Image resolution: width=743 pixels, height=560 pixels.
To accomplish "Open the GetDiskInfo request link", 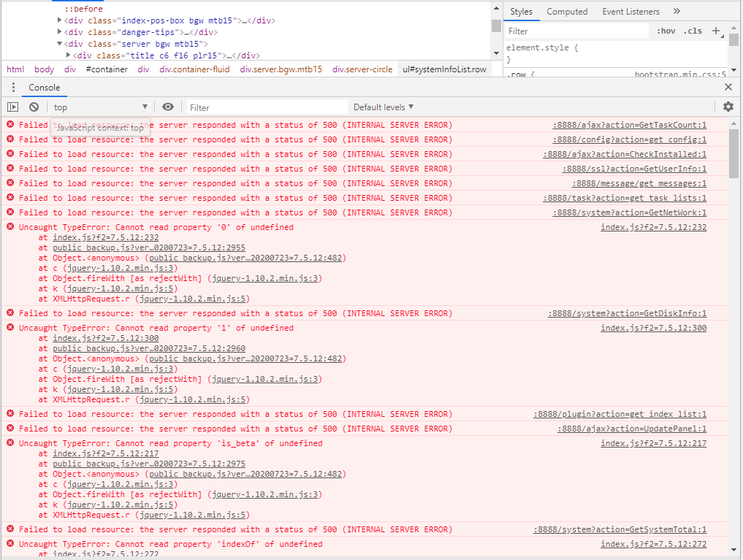I will tap(627, 313).
